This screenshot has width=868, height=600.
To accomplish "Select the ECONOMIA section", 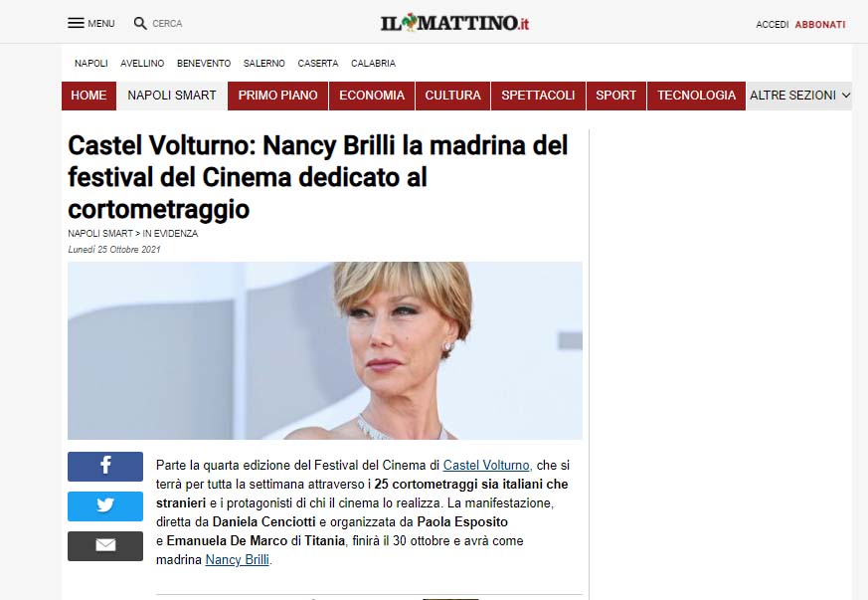I will click(x=372, y=96).
